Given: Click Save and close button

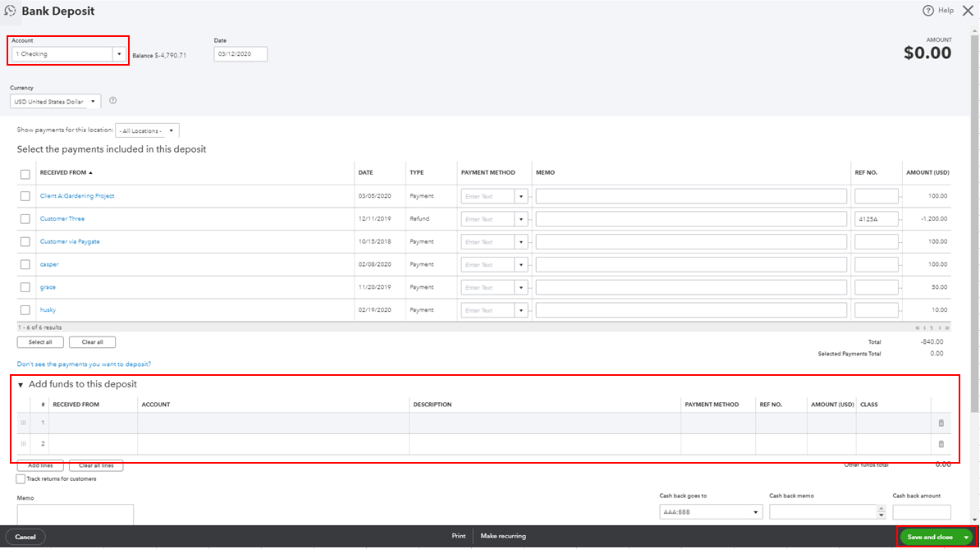Looking at the screenshot, I should click(x=929, y=538).
